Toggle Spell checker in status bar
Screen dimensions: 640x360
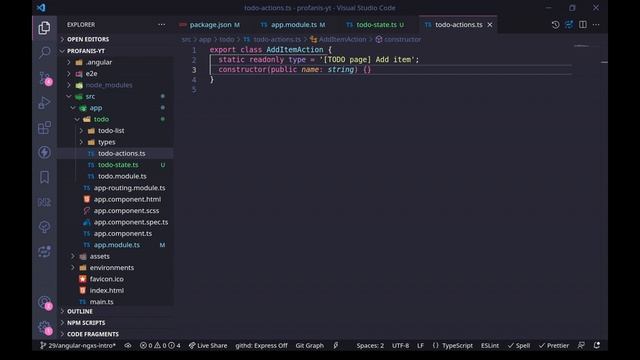coord(519,345)
